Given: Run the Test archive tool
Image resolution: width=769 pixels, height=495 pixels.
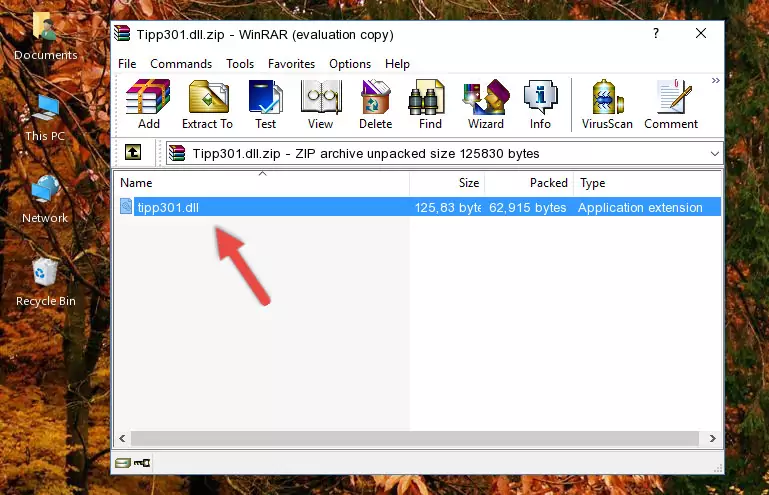Looking at the screenshot, I should click(265, 104).
